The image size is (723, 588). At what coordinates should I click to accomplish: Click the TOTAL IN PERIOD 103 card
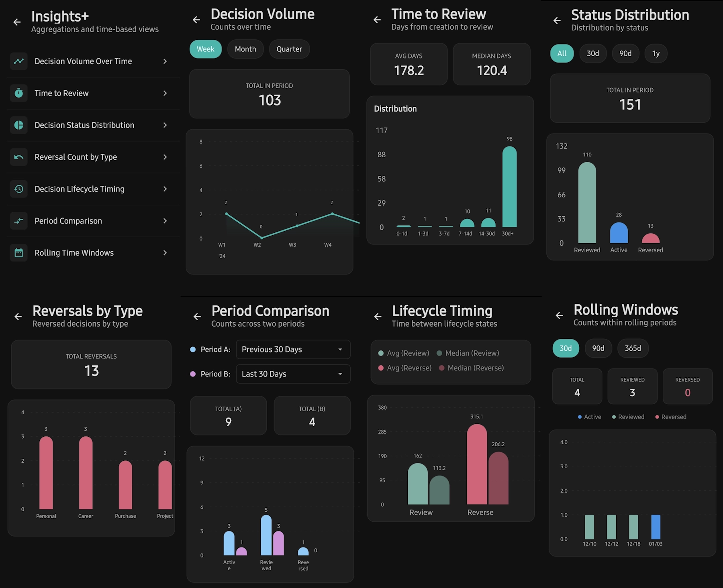coord(270,94)
